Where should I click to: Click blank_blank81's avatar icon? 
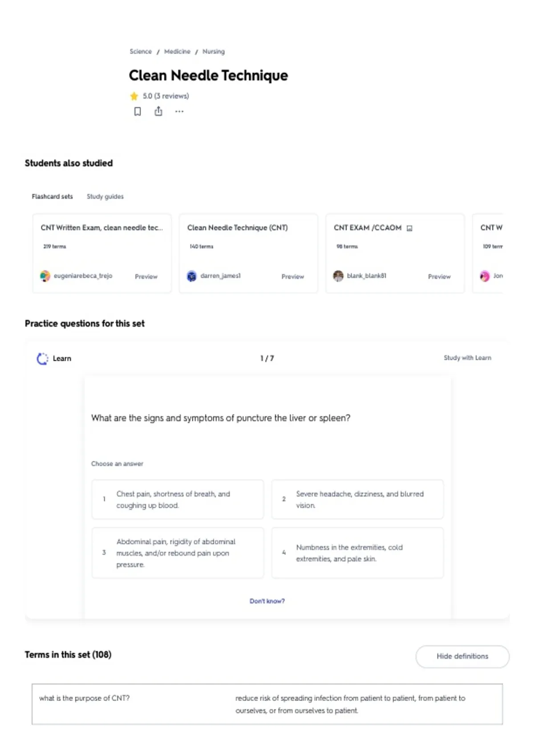tap(338, 276)
